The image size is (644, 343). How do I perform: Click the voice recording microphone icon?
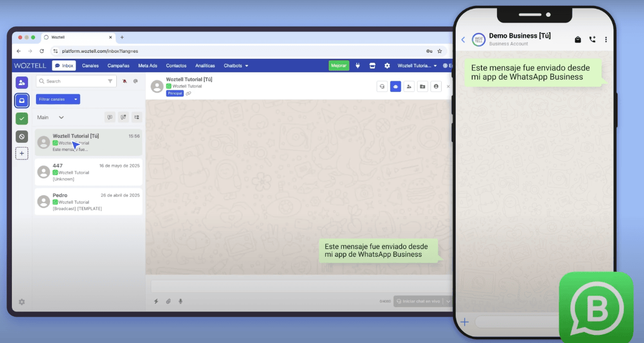[x=180, y=302]
